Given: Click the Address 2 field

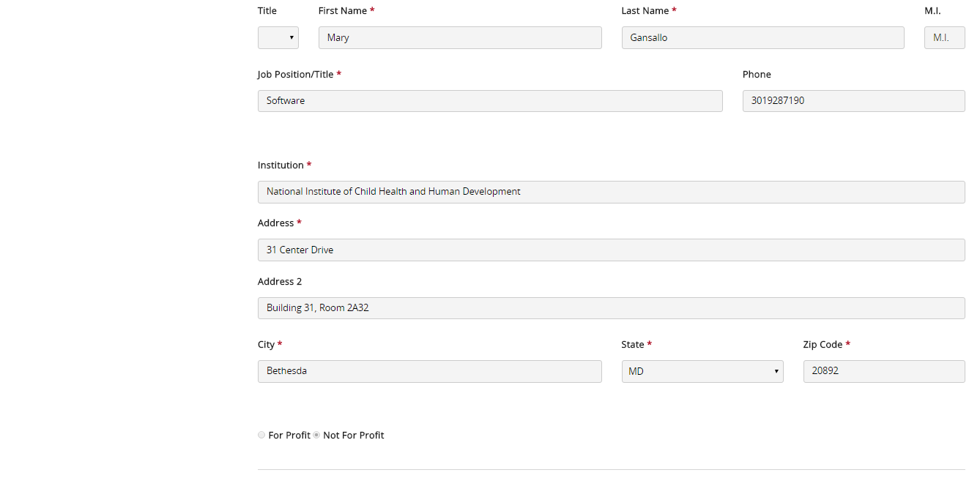Looking at the screenshot, I should click(611, 308).
